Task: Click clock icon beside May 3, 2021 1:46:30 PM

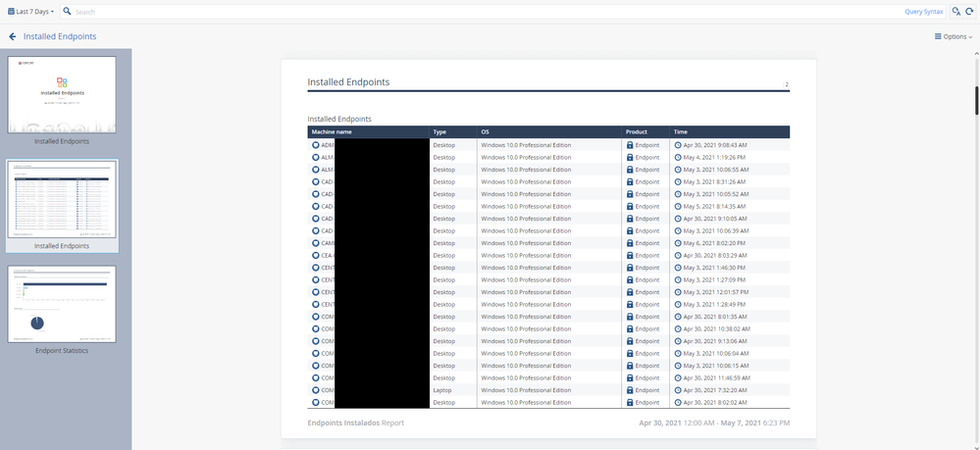Action: [678, 268]
